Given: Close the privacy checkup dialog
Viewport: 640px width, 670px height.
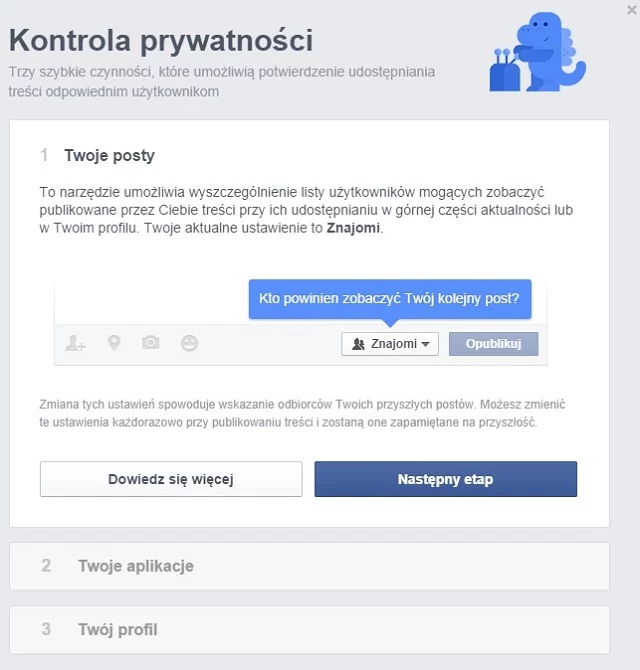Looking at the screenshot, I should [631, 10].
